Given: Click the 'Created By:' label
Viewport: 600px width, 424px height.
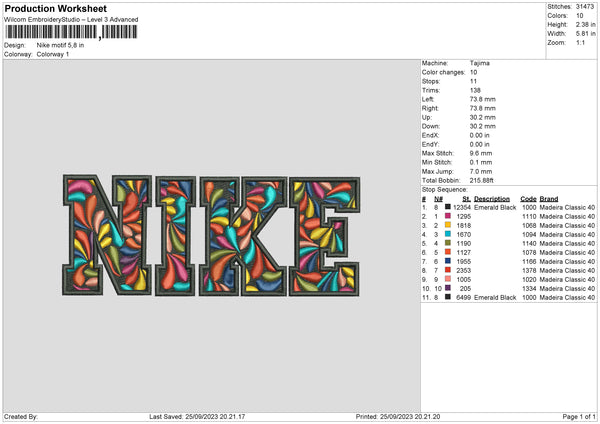Looking at the screenshot, I should click(21, 416).
